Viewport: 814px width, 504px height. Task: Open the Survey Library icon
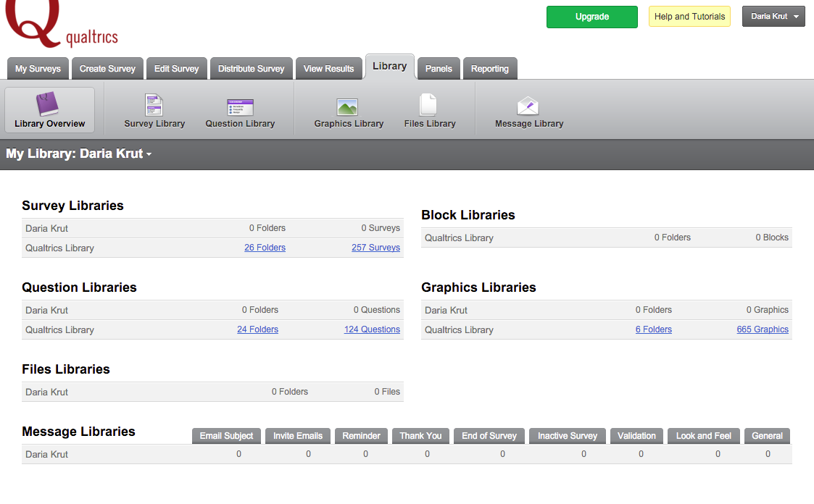[x=154, y=105]
